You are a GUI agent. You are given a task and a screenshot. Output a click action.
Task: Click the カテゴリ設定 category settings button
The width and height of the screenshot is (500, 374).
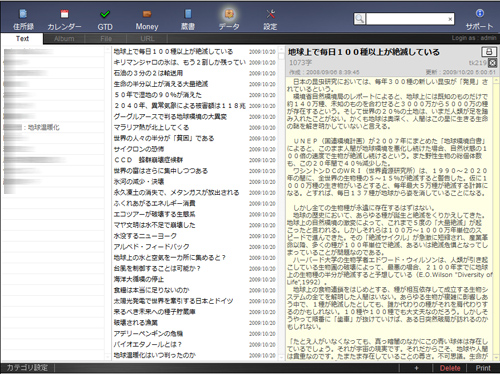click(x=27, y=368)
